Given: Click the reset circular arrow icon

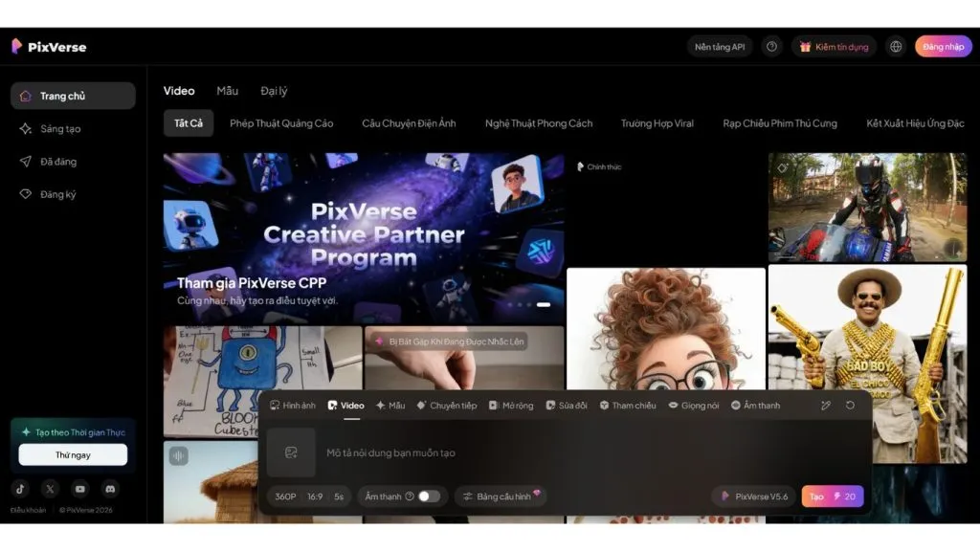Looking at the screenshot, I should tap(851, 406).
